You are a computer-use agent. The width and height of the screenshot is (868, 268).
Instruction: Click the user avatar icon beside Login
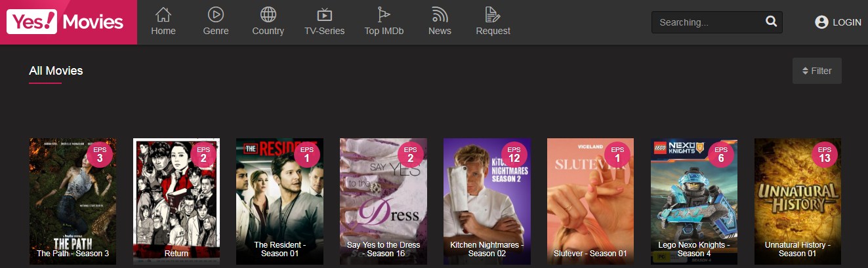click(821, 22)
